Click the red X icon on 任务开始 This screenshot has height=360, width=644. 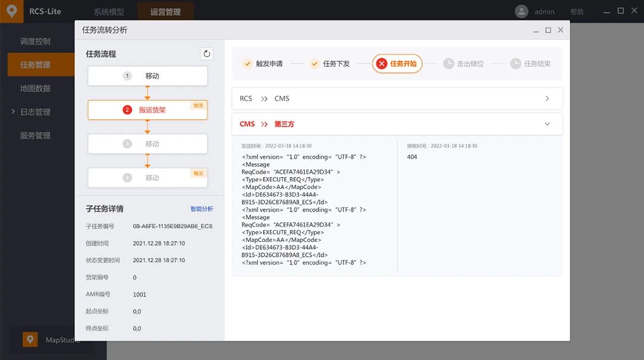tap(382, 64)
